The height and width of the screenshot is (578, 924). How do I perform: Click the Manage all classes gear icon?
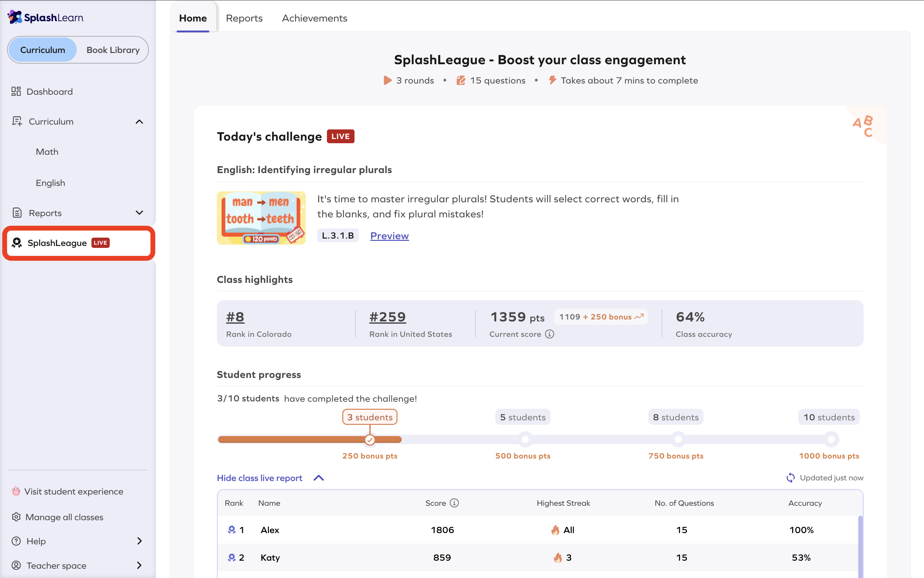(x=16, y=517)
